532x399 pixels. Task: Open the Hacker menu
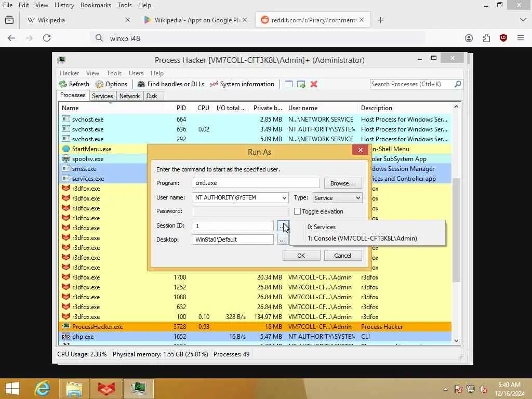tap(69, 73)
